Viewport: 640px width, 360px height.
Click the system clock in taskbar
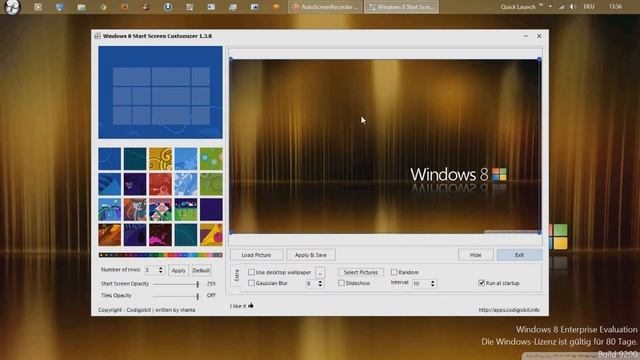pos(615,7)
